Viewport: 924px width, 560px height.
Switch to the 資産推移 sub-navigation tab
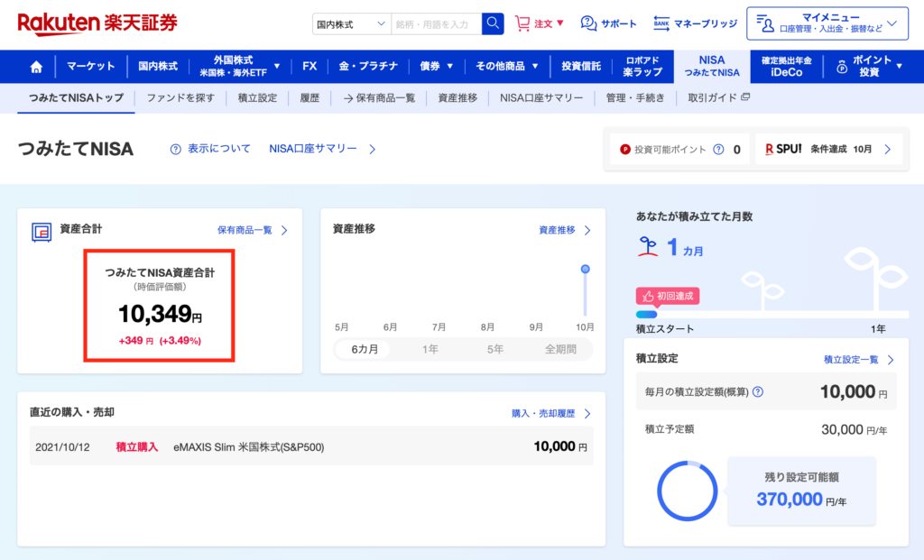457,97
